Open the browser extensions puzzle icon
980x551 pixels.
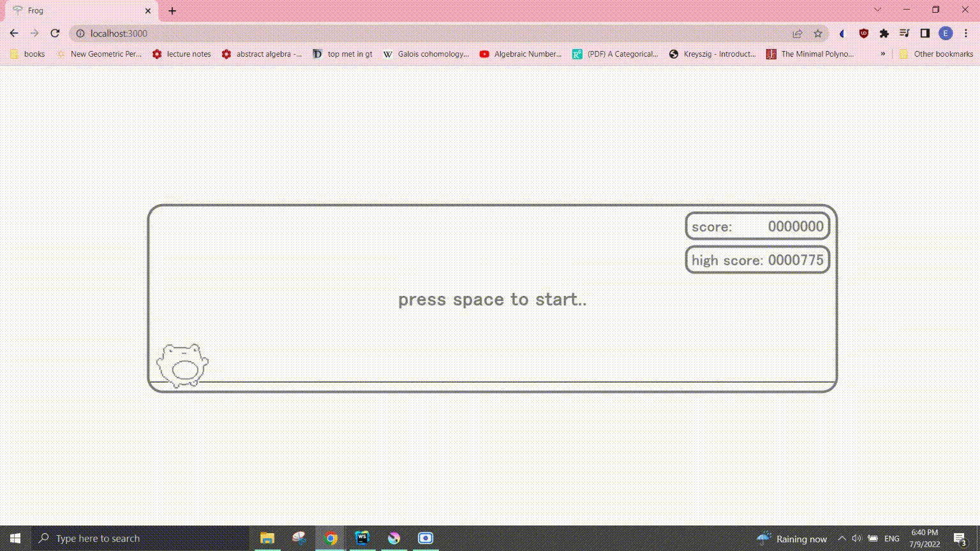click(x=884, y=33)
